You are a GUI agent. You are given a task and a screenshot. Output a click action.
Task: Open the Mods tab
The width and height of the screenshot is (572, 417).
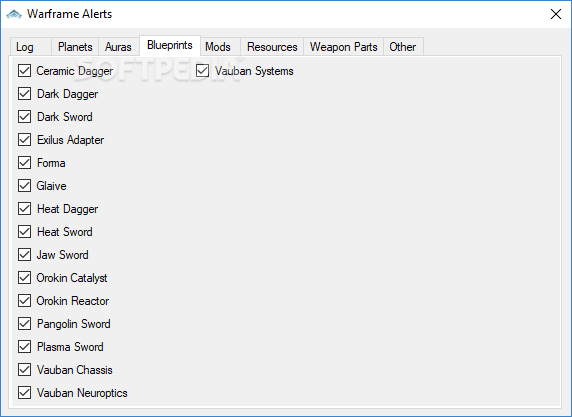pos(220,47)
